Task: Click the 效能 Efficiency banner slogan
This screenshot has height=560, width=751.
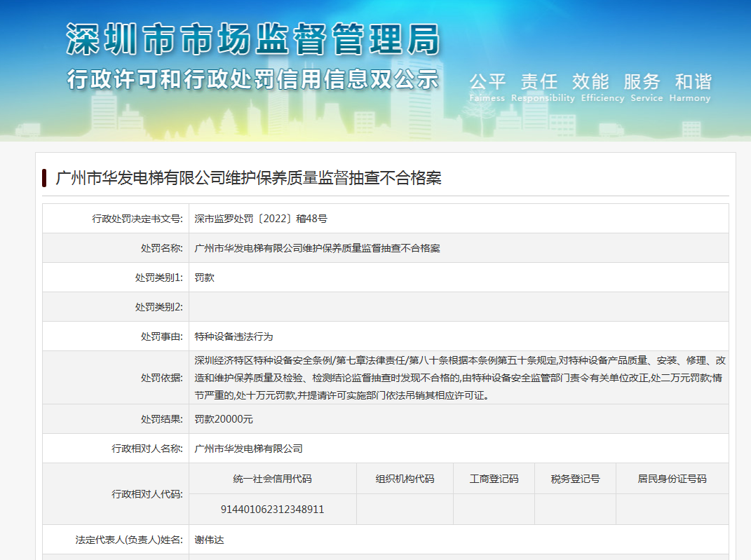Action: click(x=602, y=87)
